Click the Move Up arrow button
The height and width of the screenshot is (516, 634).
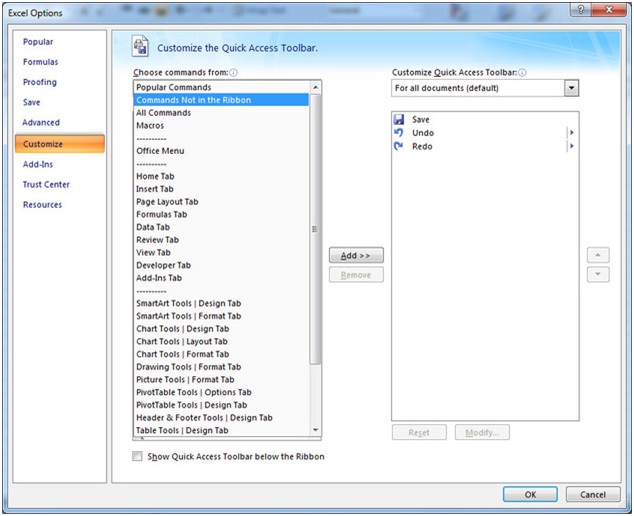tap(597, 256)
